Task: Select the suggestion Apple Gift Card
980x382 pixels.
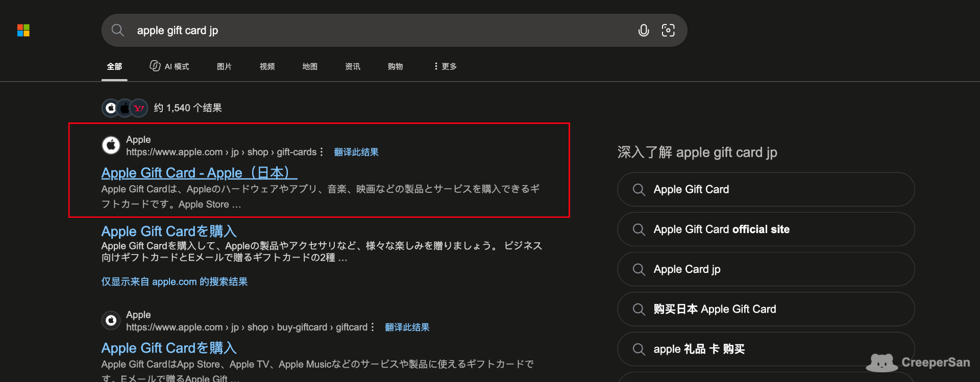Action: click(x=766, y=189)
